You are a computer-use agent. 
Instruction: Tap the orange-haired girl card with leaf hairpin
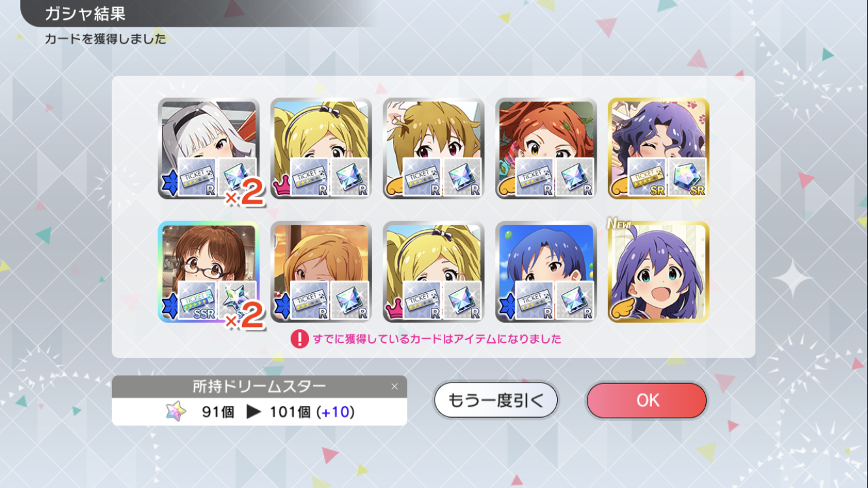coord(546,148)
